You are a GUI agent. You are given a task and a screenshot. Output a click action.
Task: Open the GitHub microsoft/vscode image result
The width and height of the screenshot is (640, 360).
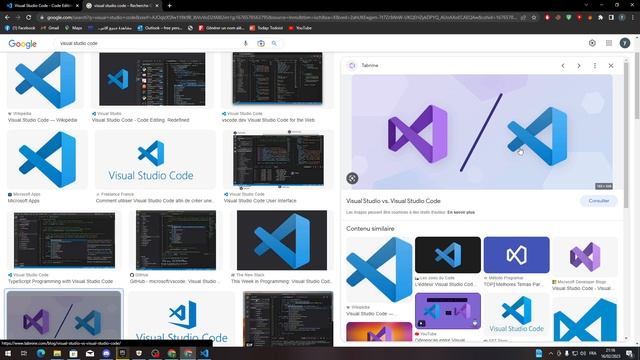tap(176, 240)
